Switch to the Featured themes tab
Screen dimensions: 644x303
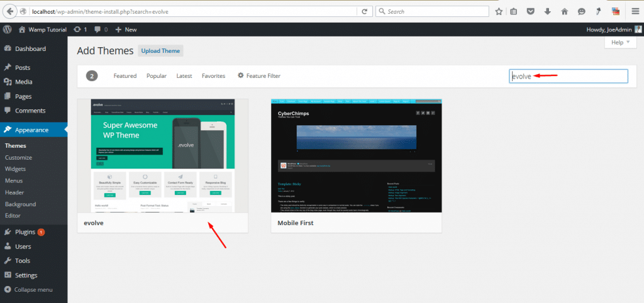125,76
